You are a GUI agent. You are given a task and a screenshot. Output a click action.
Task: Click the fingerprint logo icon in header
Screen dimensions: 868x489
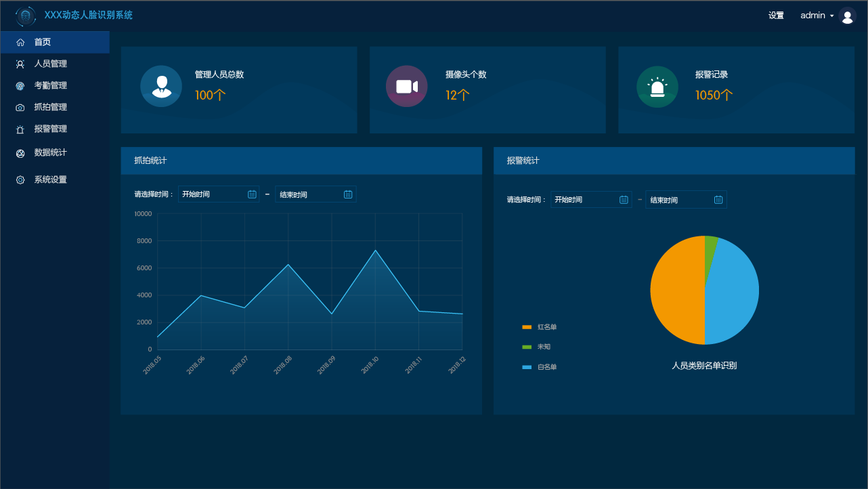26,16
